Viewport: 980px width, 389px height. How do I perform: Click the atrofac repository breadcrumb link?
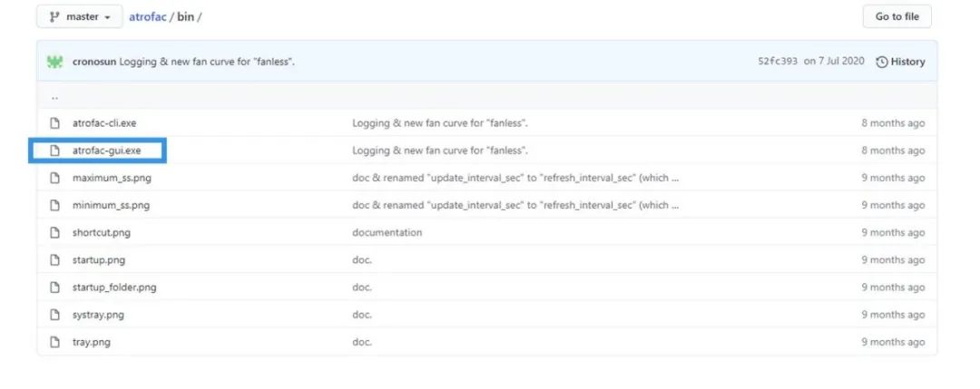click(146, 16)
